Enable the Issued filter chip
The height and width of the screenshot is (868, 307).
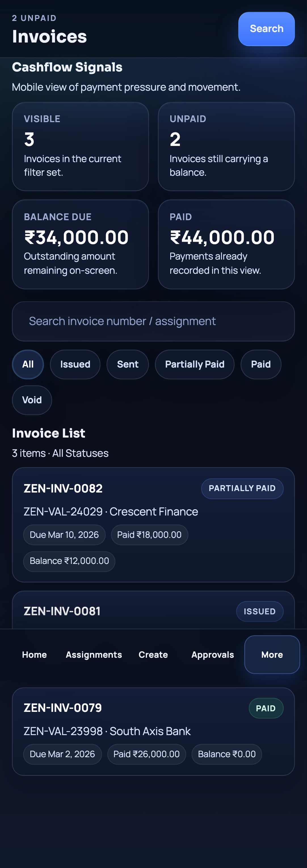click(x=75, y=364)
